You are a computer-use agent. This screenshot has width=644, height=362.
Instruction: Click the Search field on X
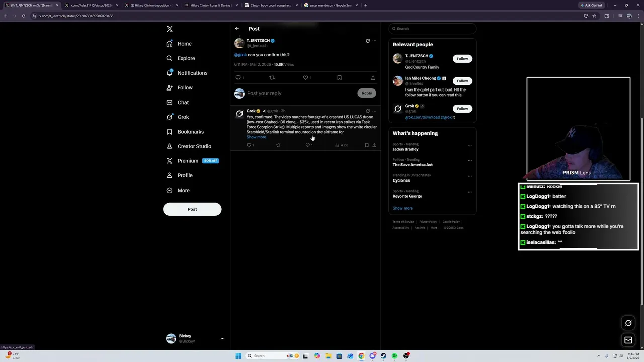pyautogui.click(x=433, y=29)
